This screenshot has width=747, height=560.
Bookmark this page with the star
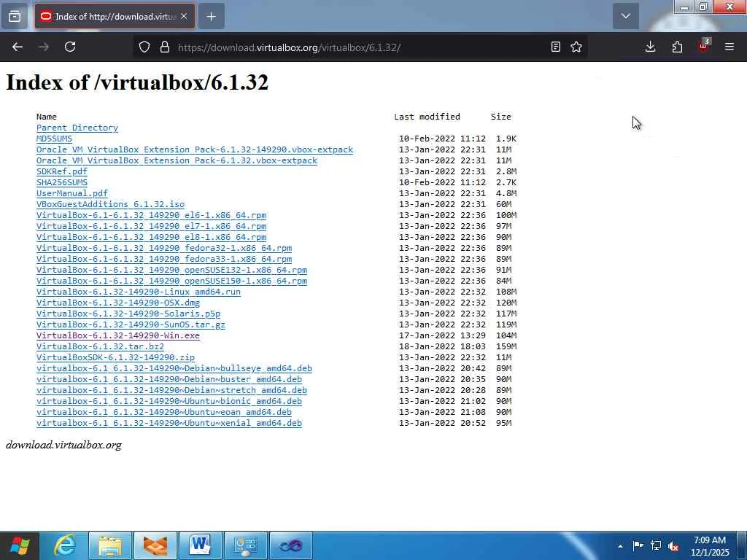tap(576, 47)
